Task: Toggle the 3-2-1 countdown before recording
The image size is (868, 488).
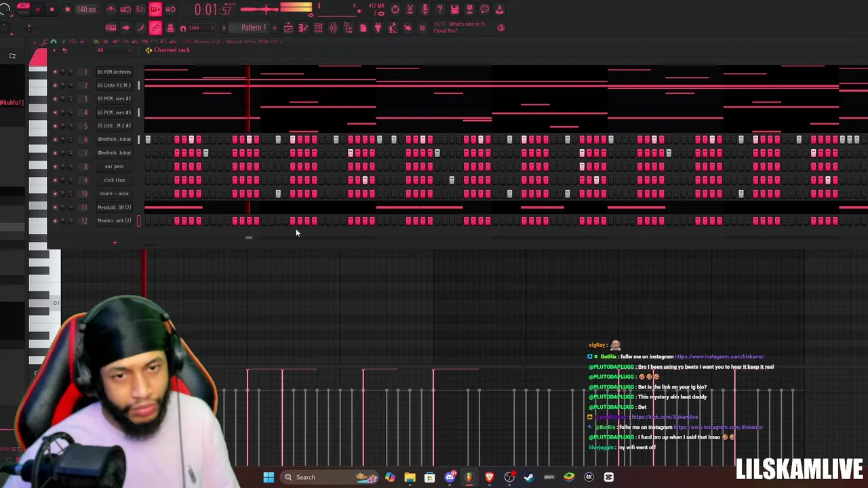Action: click(140, 9)
